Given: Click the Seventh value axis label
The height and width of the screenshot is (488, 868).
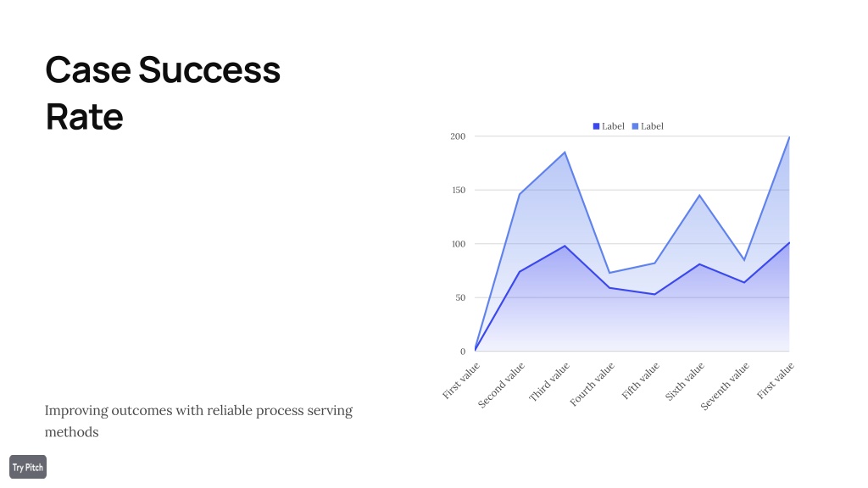Looking at the screenshot, I should [x=725, y=386].
